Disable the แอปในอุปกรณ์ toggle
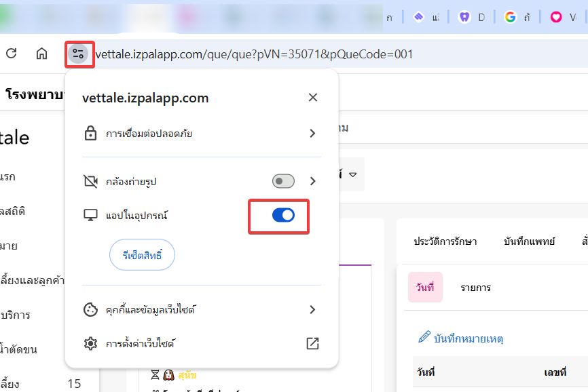This screenshot has width=588, height=392. click(283, 215)
